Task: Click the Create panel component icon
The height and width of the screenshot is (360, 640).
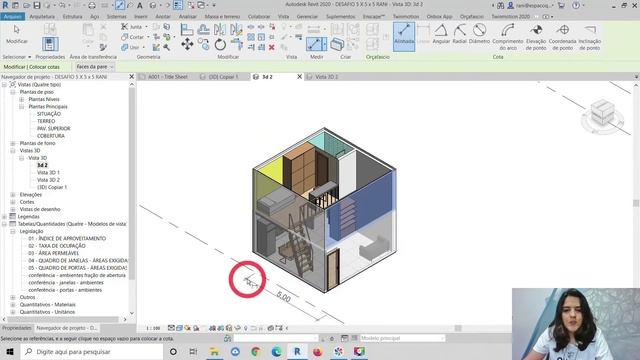Action: point(337,44)
